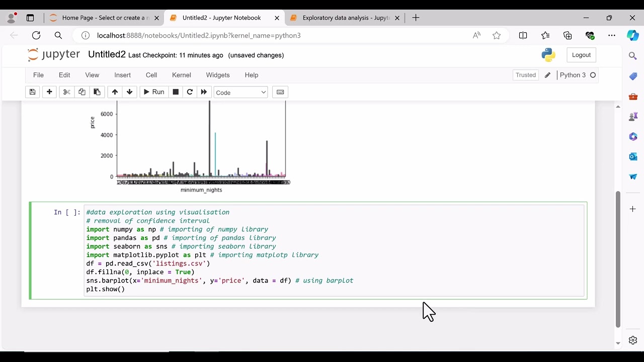Click the pencil edit-mode indicator

click(x=547, y=75)
